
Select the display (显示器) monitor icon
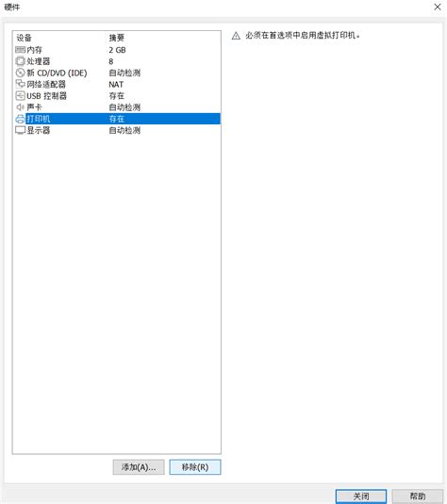(20, 130)
